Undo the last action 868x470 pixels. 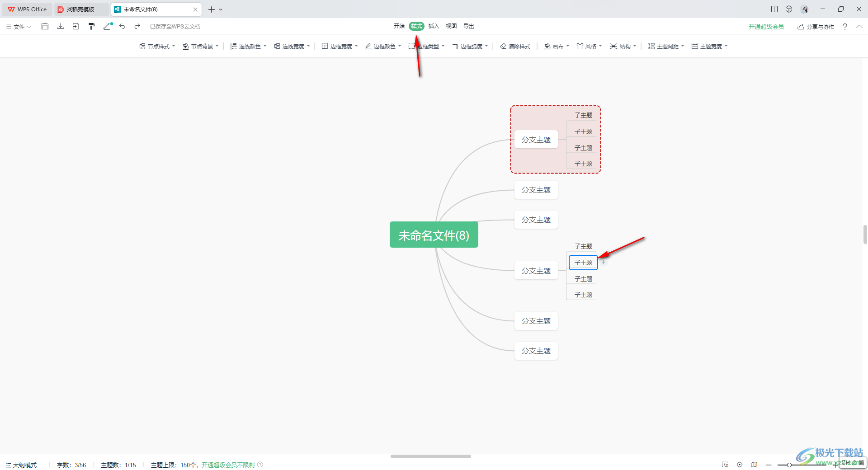point(122,26)
